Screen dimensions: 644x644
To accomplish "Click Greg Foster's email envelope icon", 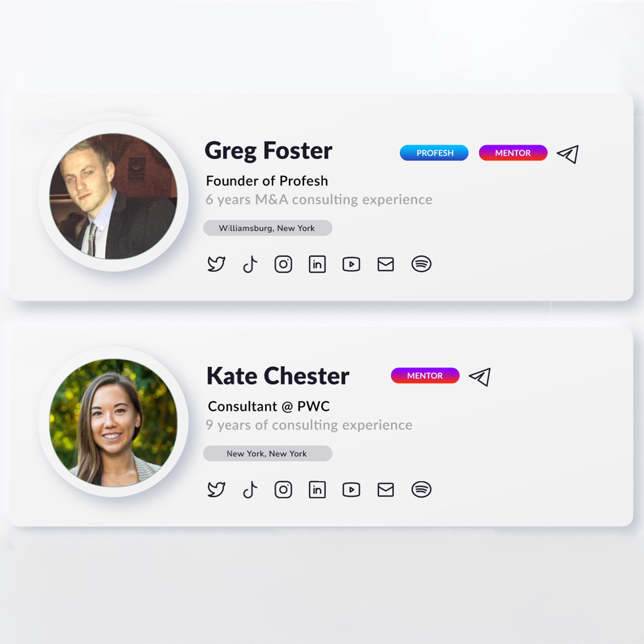I will (386, 264).
